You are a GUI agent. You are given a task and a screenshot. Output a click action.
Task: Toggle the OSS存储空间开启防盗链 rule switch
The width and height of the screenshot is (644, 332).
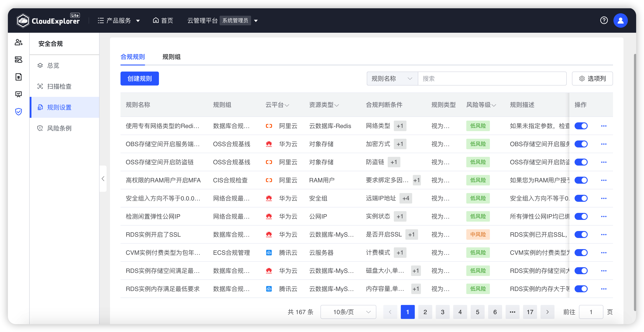click(x=581, y=162)
